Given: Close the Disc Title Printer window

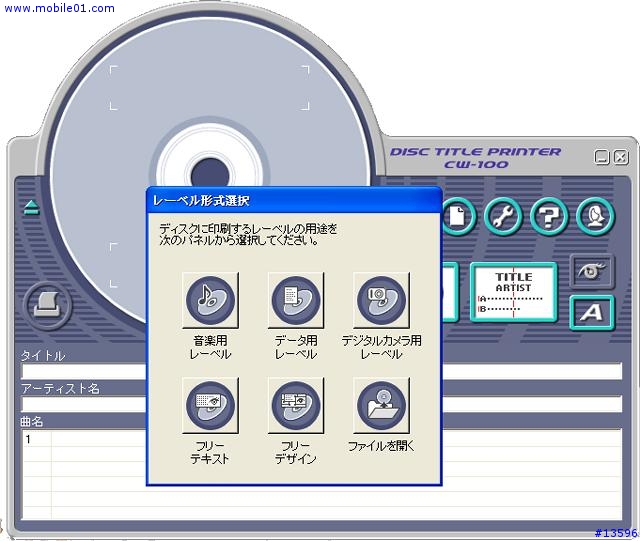Looking at the screenshot, I should [621, 157].
